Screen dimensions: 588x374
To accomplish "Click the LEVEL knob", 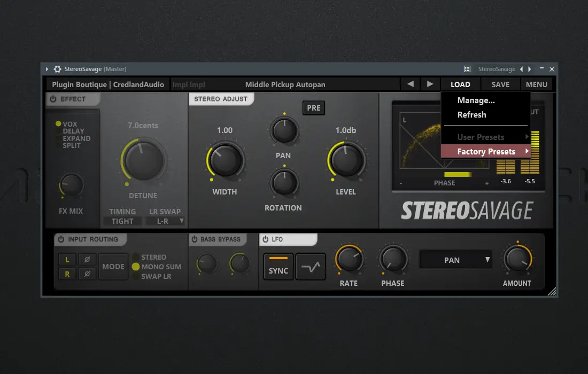I will (346, 160).
